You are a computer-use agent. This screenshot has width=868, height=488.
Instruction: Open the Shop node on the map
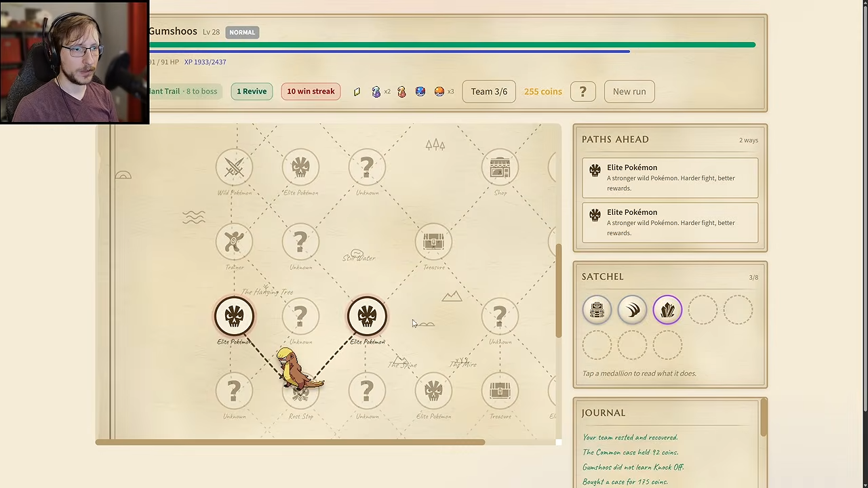coord(500,167)
